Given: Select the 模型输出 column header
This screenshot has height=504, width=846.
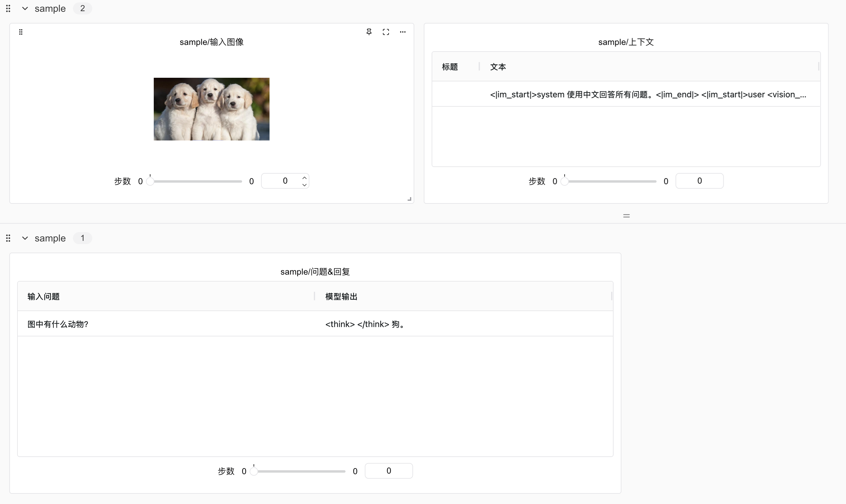Looking at the screenshot, I should click(341, 296).
